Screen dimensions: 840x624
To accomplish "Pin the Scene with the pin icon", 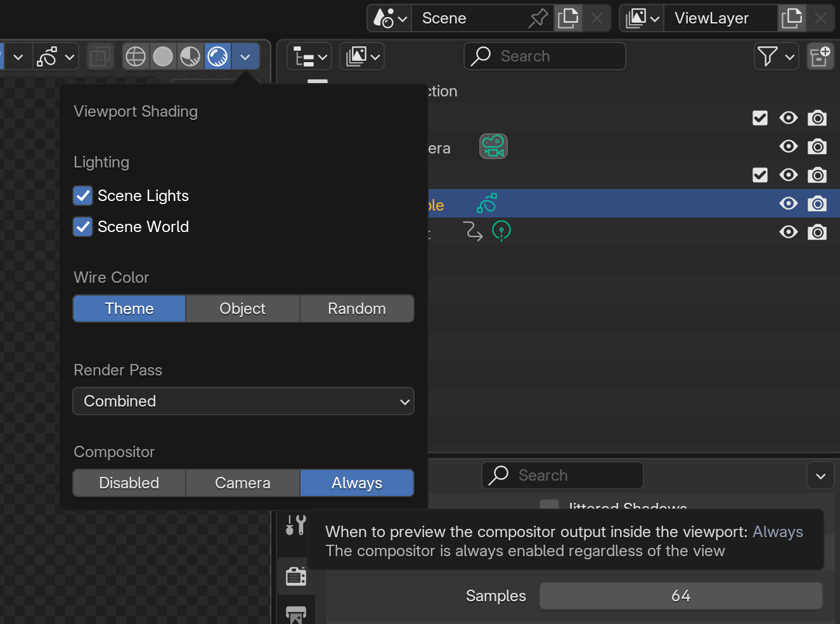I will point(538,18).
